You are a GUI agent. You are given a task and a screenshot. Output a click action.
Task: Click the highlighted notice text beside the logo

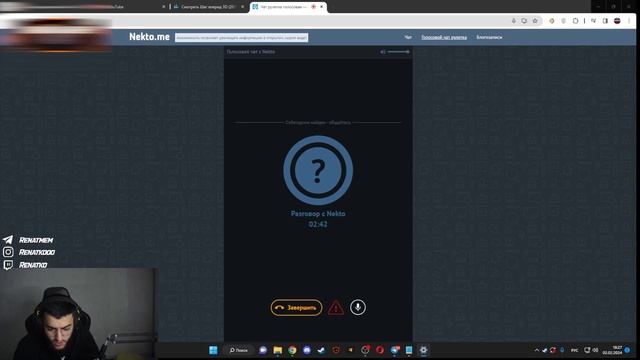tap(241, 38)
